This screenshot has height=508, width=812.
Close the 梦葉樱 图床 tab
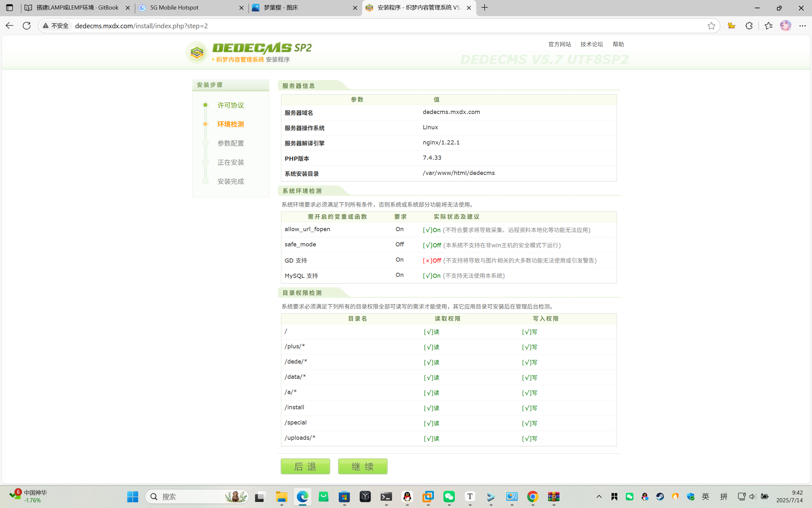355,8
